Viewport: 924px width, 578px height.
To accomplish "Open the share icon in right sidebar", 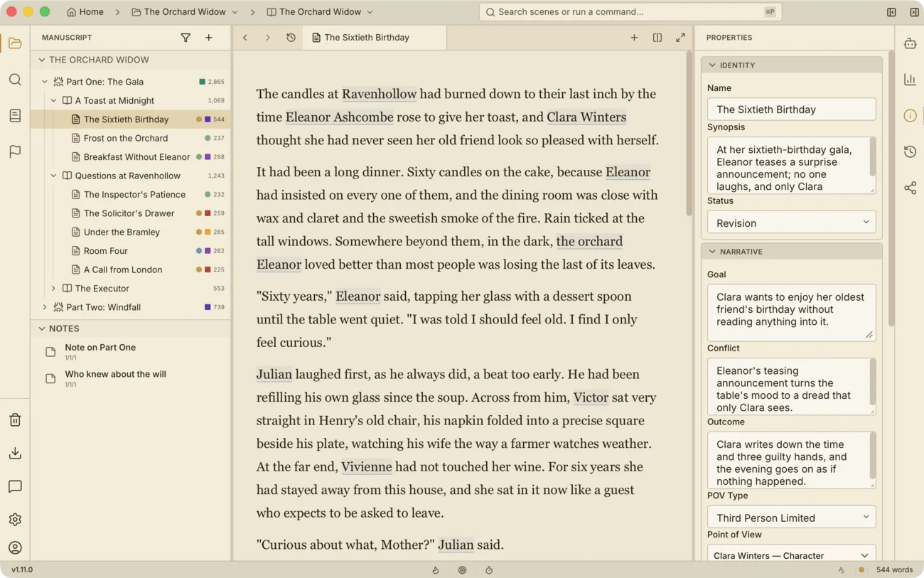I will (910, 188).
